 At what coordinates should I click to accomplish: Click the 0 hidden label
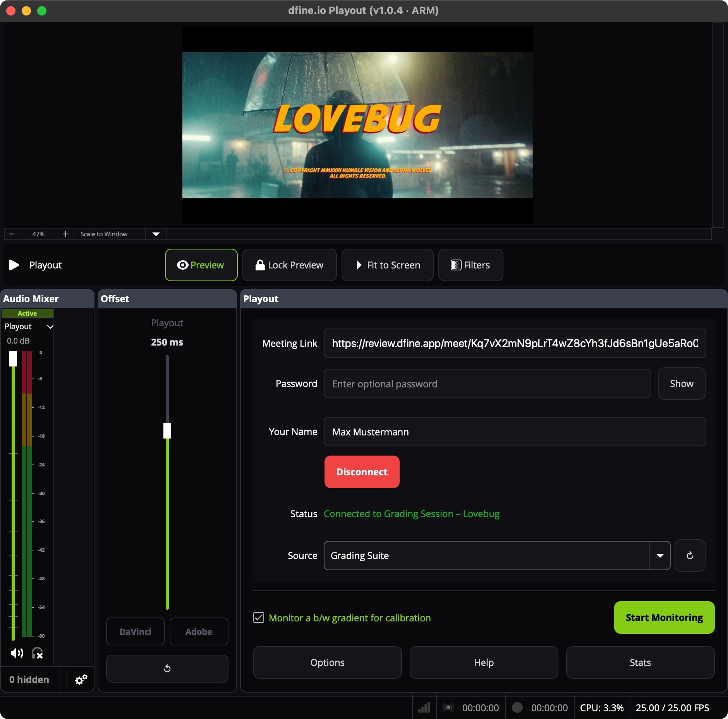[x=29, y=679]
